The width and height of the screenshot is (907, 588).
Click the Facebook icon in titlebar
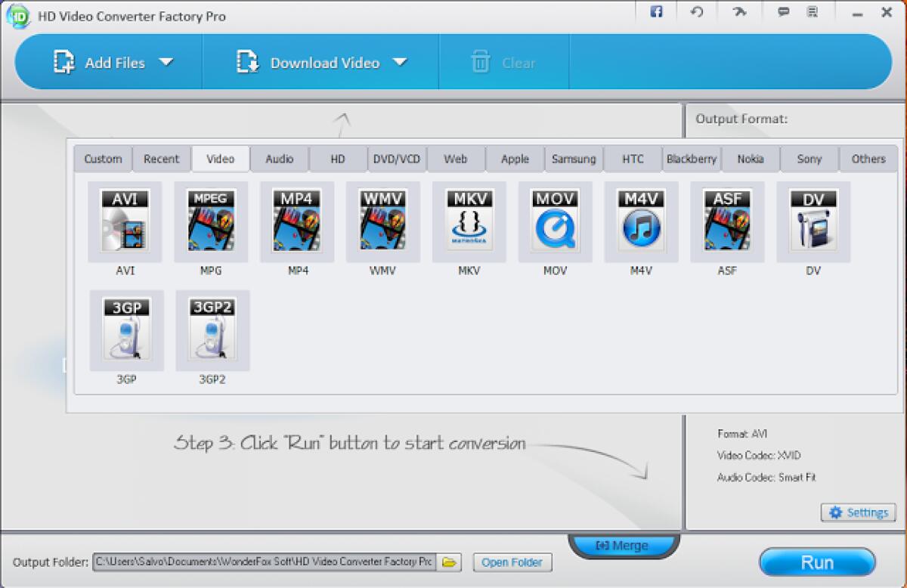click(656, 12)
